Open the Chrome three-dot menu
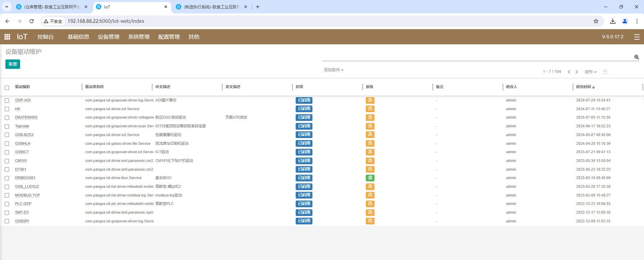The height and width of the screenshot is (260, 644). pos(637,21)
